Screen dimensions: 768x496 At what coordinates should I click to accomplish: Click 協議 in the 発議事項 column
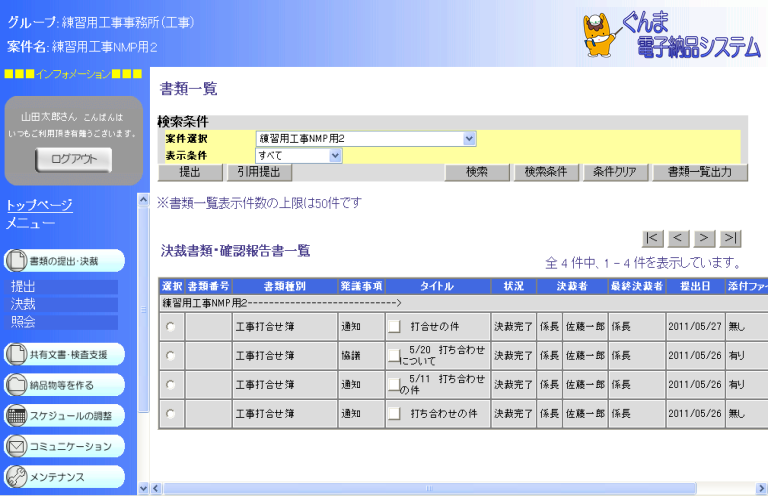[351, 356]
